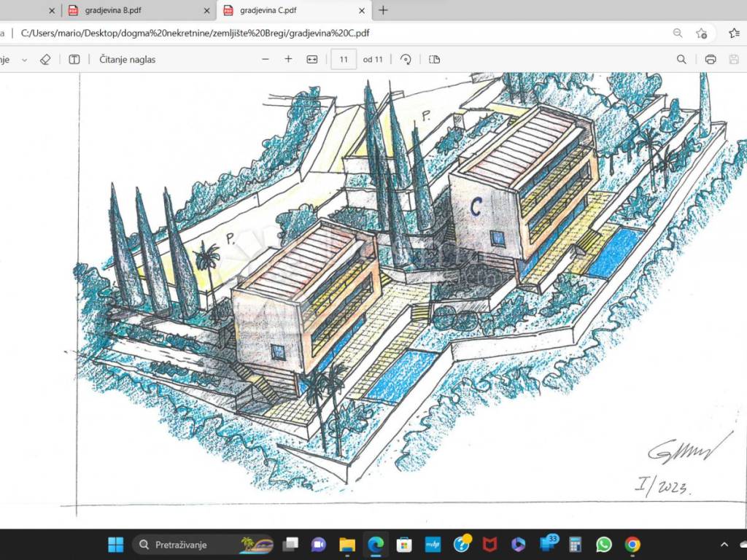Toggle Fit to width view
The width and height of the screenshot is (747, 560).
pos(312,60)
